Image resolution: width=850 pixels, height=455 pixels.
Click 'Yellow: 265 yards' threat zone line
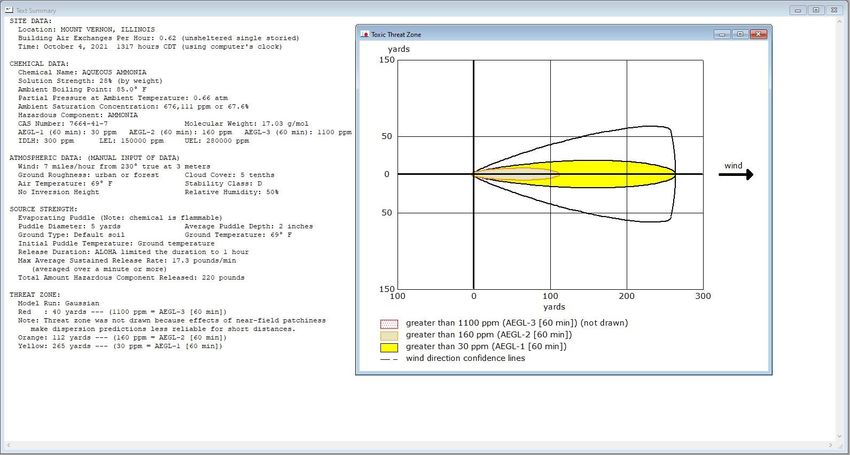click(x=120, y=346)
